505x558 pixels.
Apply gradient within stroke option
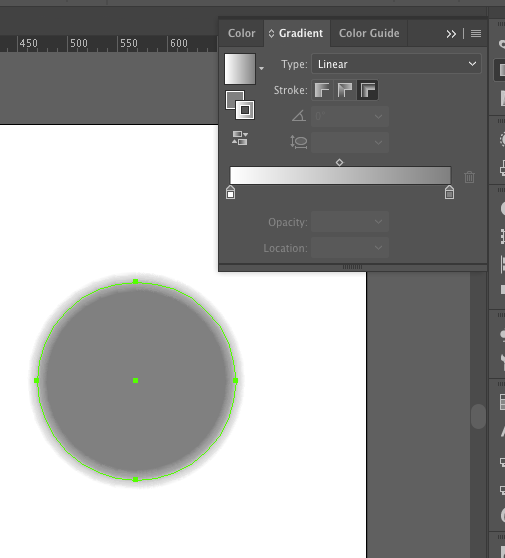tap(322, 90)
